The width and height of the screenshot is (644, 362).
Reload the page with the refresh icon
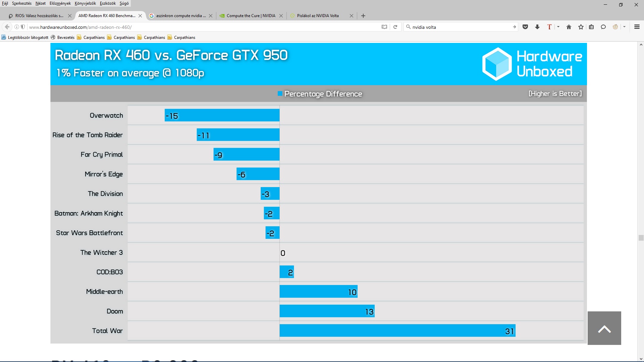coord(395,27)
